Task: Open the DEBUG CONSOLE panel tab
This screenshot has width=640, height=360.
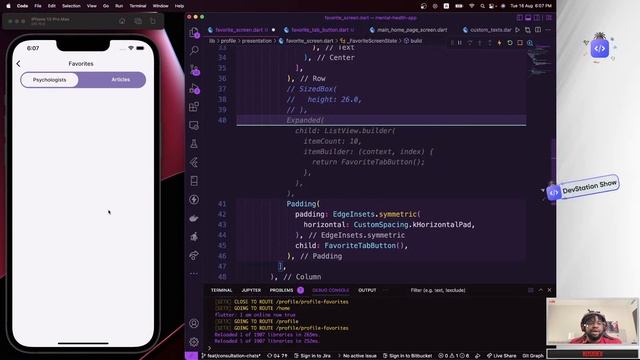Action: pyautogui.click(x=331, y=290)
